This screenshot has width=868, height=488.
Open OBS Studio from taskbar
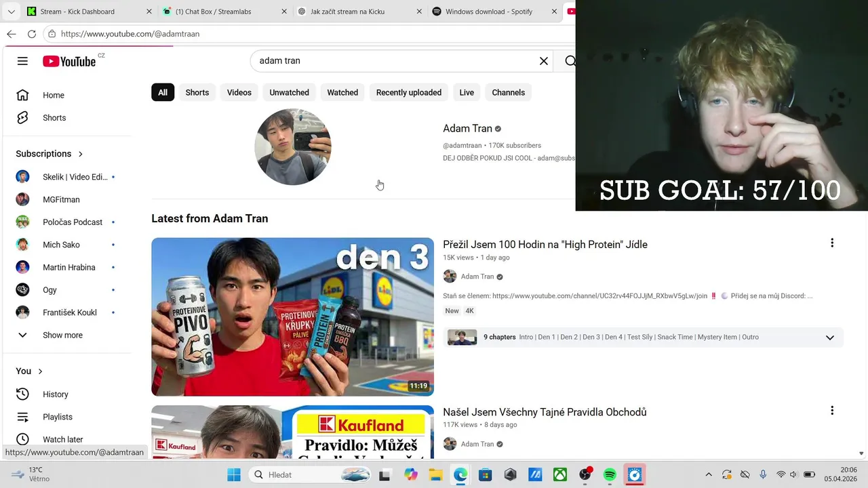point(585,474)
